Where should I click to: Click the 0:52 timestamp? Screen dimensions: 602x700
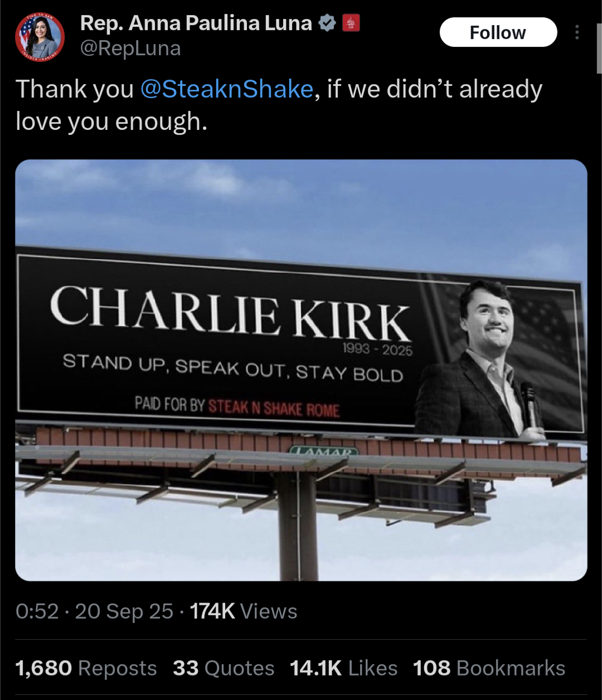tap(37, 611)
